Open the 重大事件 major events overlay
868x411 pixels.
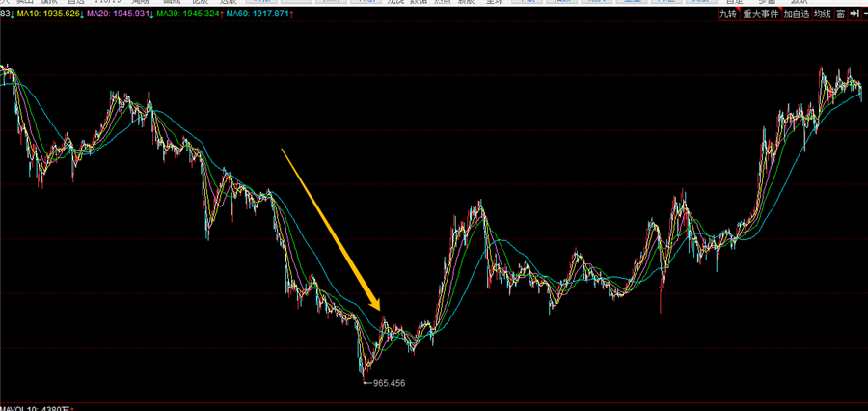tap(760, 14)
